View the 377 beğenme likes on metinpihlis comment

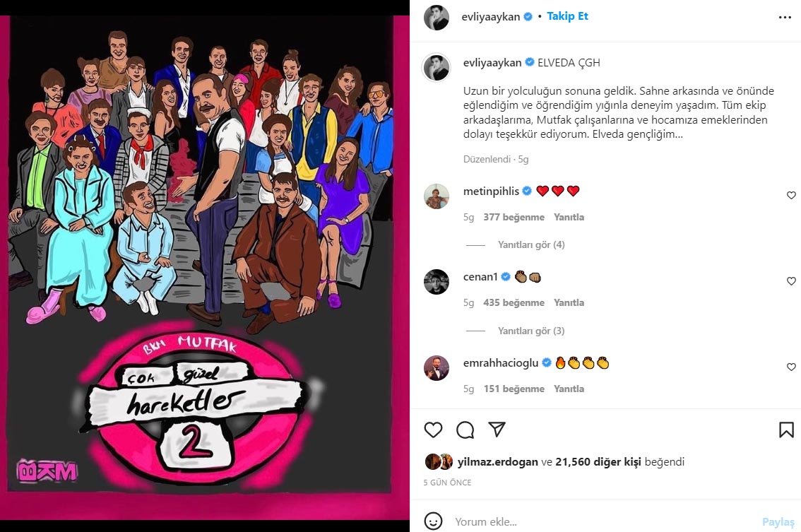tap(514, 217)
